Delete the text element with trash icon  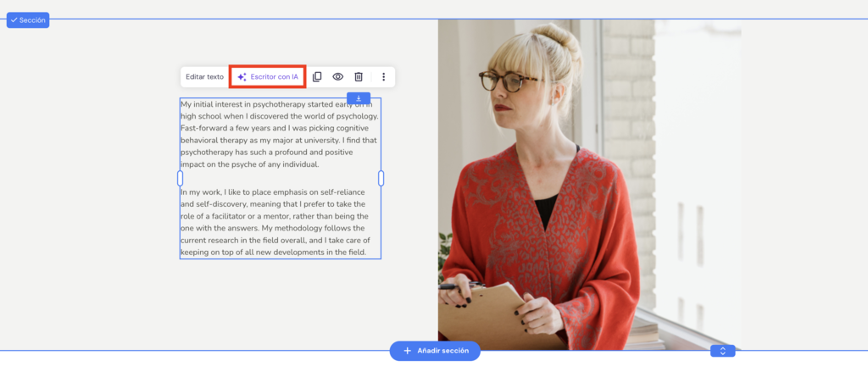pos(359,77)
